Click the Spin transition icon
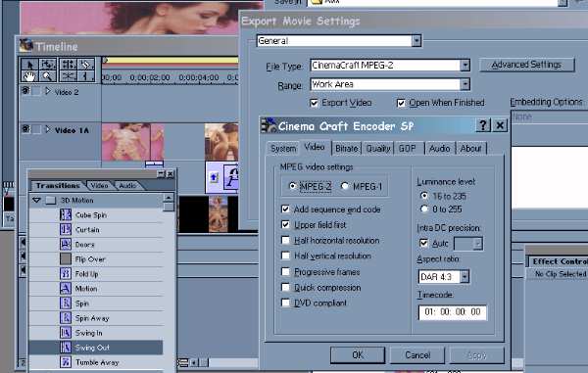Screen dimensions: 588x373 click(x=66, y=303)
